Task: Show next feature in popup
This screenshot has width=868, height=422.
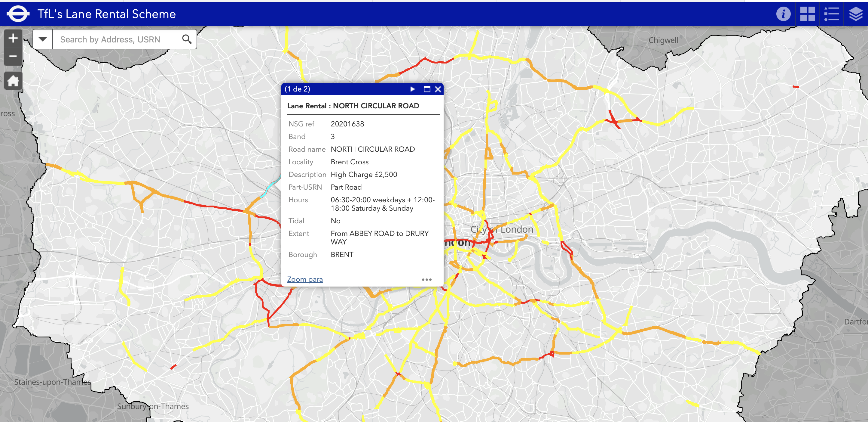Action: click(412, 89)
